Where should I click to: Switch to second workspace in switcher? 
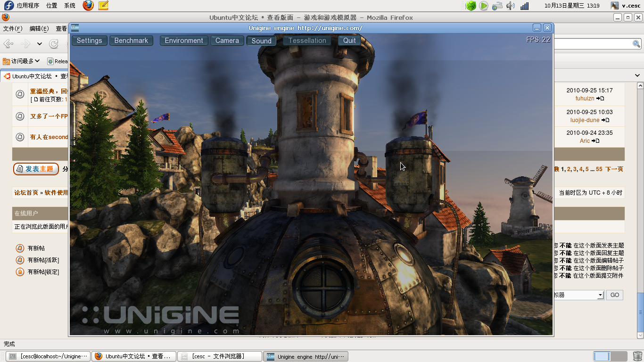pyautogui.click(x=619, y=356)
